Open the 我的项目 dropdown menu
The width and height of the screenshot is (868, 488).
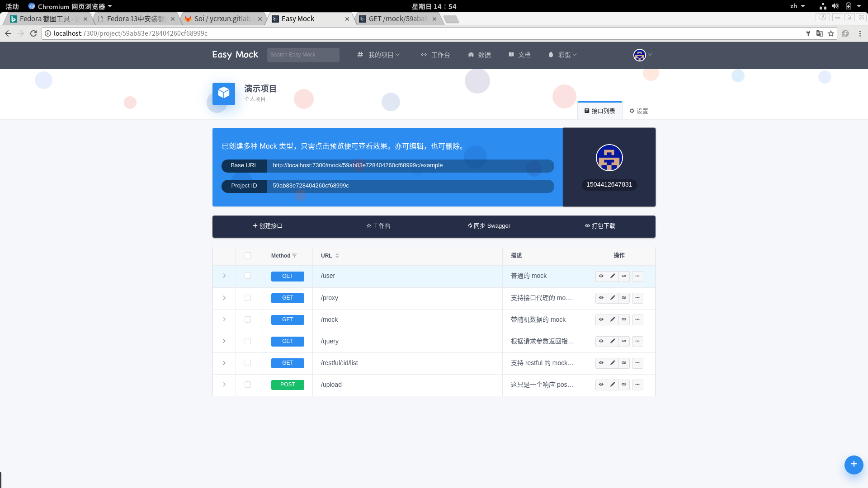click(x=378, y=55)
